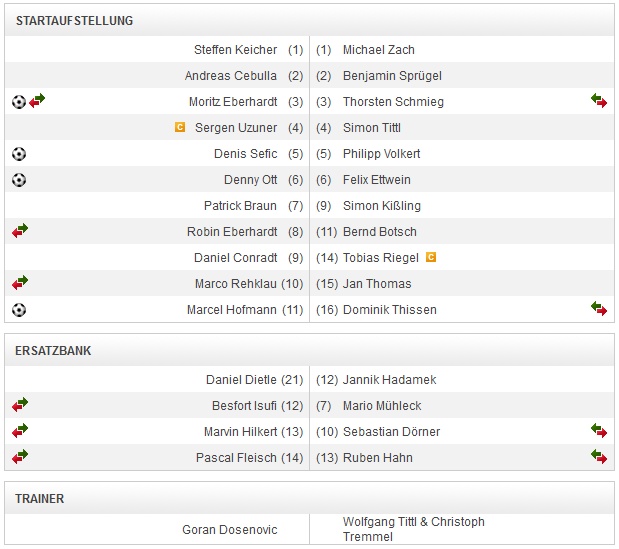Click the captain badge beside Tobias Riegel
619x549 pixels.
431,257
